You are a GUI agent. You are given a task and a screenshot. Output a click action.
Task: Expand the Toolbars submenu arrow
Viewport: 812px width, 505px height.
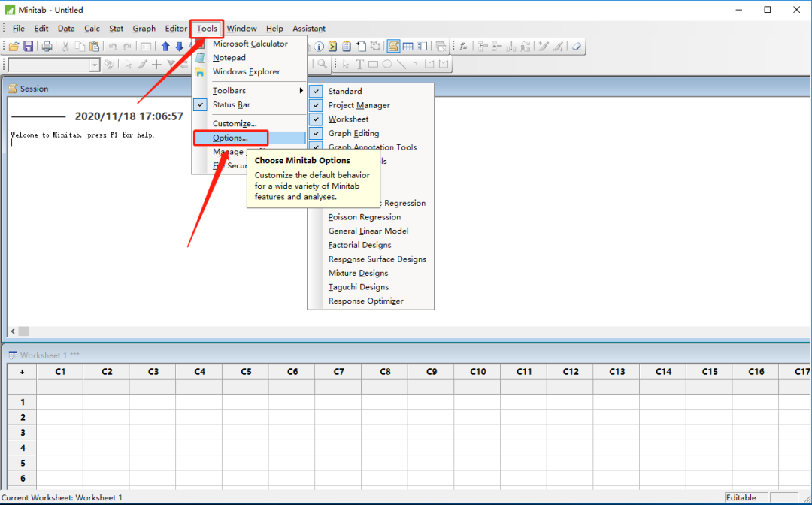pyautogui.click(x=301, y=90)
